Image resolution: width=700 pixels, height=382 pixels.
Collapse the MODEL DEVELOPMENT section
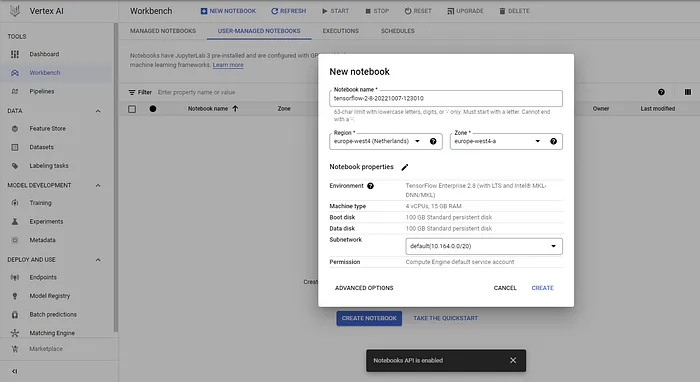(98, 186)
